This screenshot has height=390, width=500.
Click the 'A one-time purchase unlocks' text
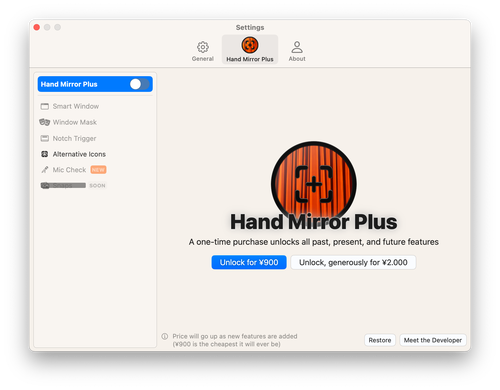[x=314, y=242]
